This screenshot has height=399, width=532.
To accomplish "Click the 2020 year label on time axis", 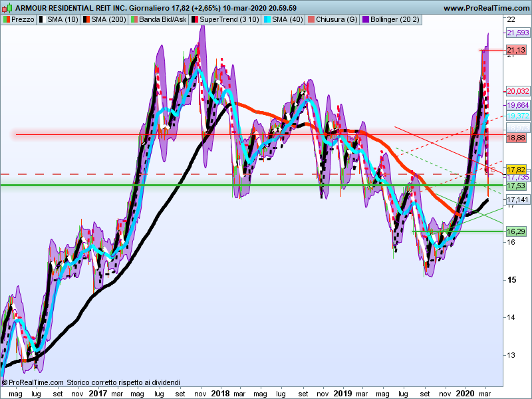I will (x=465, y=394).
